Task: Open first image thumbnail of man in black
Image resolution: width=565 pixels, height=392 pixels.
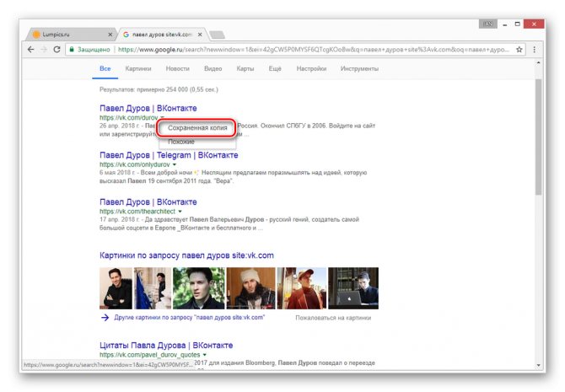Action: pos(116,288)
